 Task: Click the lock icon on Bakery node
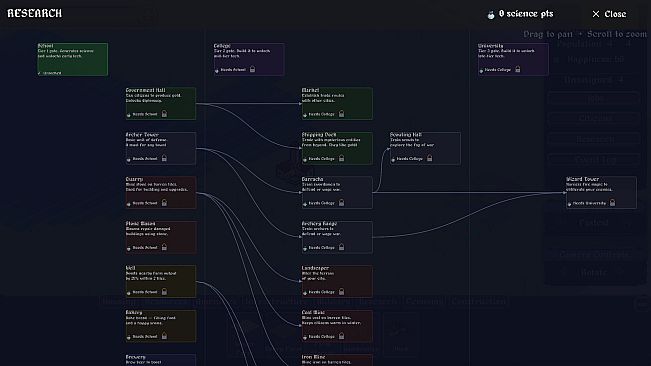tap(164, 336)
